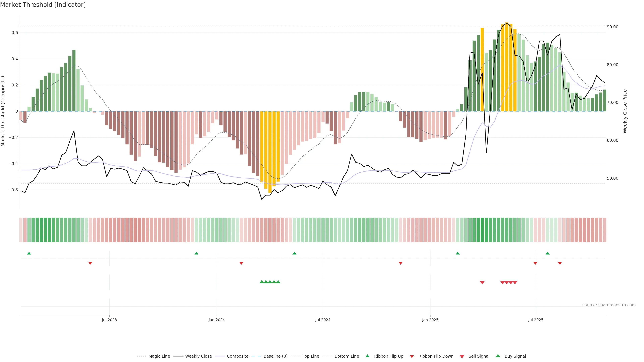Click the 90.00 price axis label
Screen dimensions: 644x362
[x=612, y=27]
